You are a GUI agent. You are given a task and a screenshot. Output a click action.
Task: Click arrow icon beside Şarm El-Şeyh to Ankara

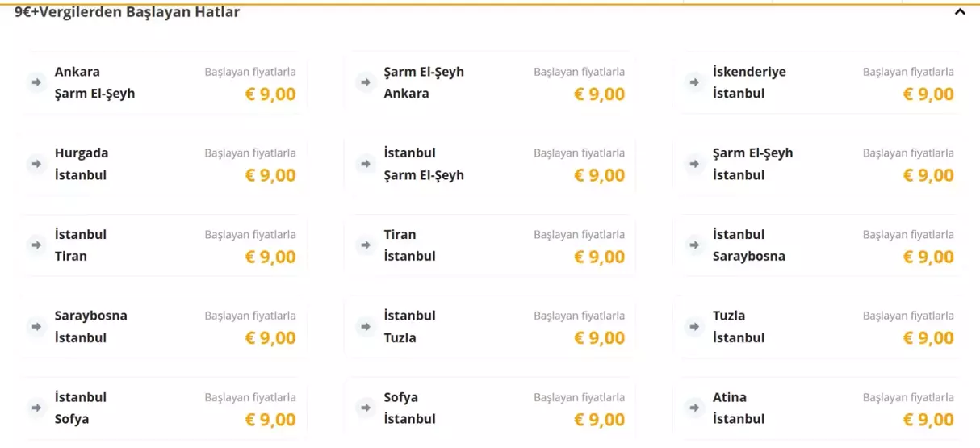point(366,82)
